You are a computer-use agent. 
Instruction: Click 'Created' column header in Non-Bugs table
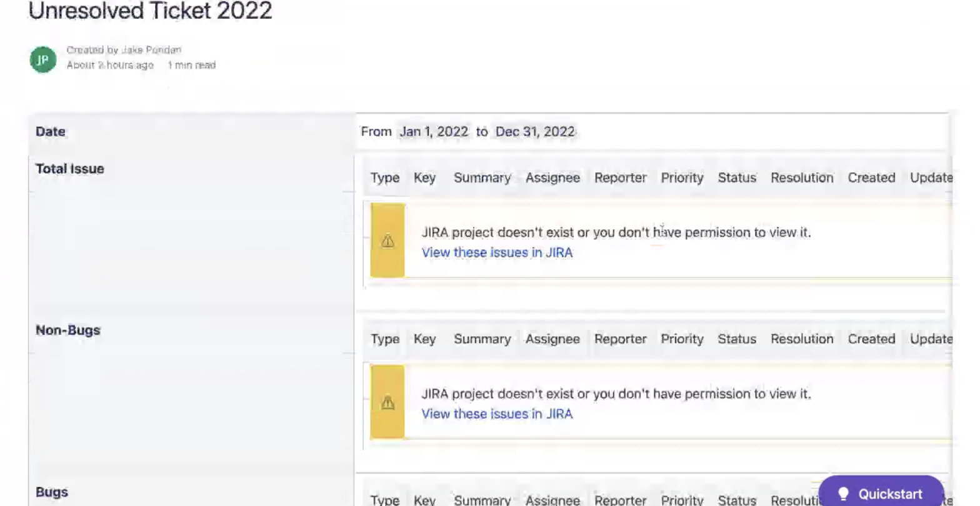click(x=872, y=339)
